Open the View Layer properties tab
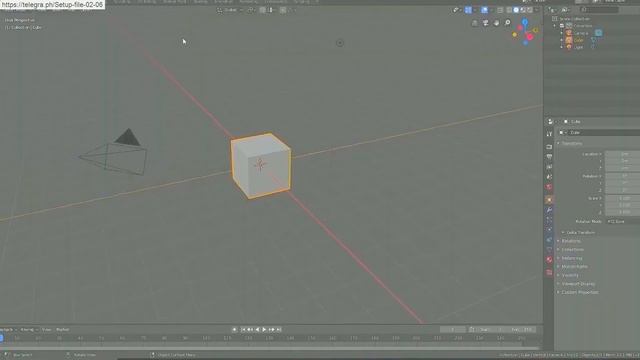Viewport: 640px width, 360px height. coord(549,167)
